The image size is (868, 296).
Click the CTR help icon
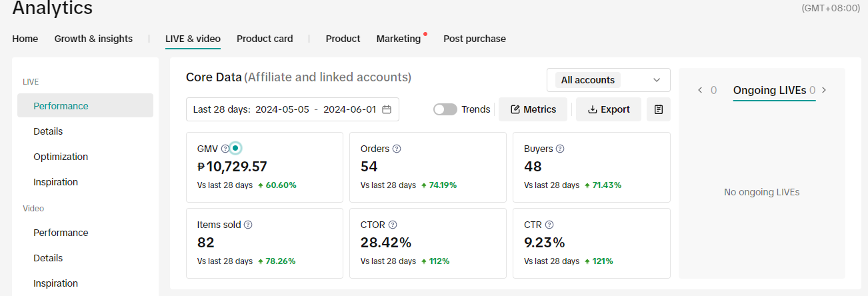(549, 225)
